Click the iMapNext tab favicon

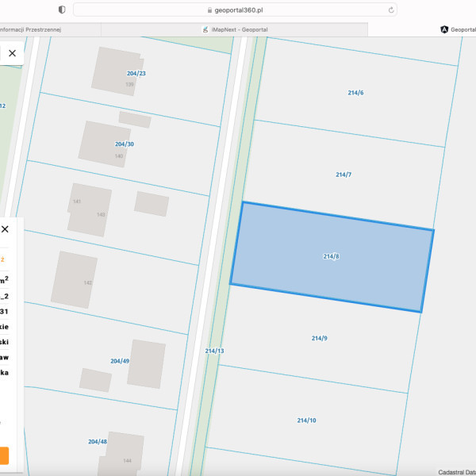(x=205, y=29)
